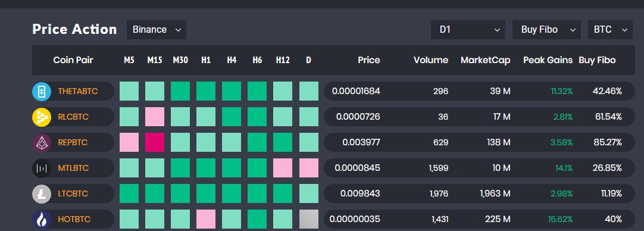Click the LTCBTC D light green square
The width and height of the screenshot is (644, 231).
click(x=308, y=193)
